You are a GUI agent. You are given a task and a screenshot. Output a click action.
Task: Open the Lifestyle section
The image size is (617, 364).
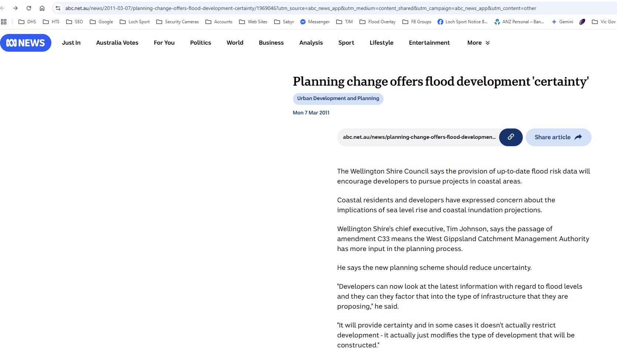(x=381, y=43)
